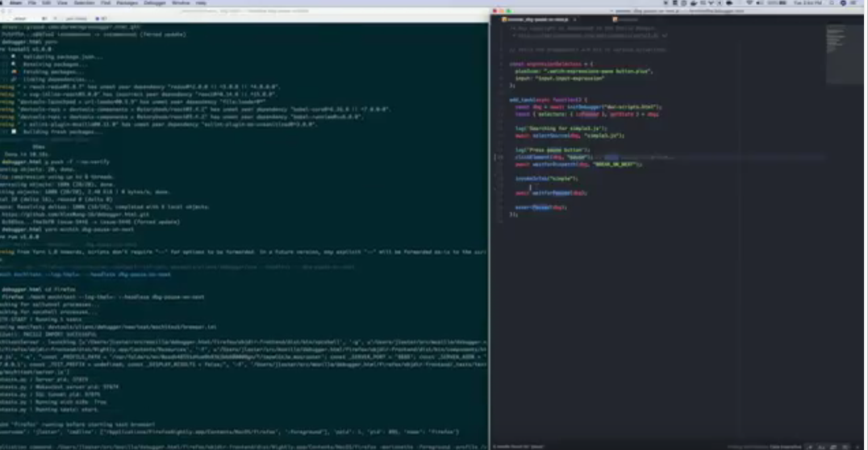868x450 pixels.
Task: Click the github.com debugger.html.git URL in terminal
Action: tap(48, 215)
